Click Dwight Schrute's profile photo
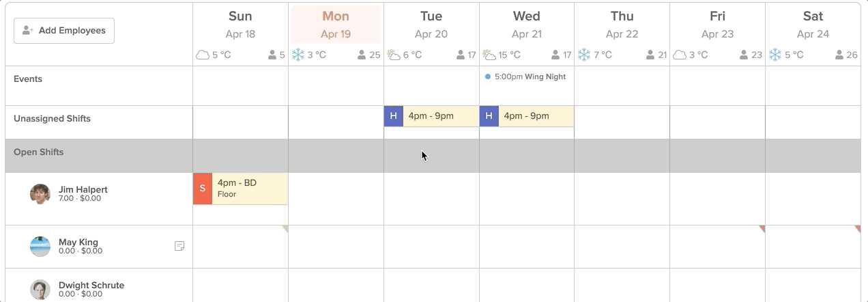The width and height of the screenshot is (868, 302). (40, 290)
